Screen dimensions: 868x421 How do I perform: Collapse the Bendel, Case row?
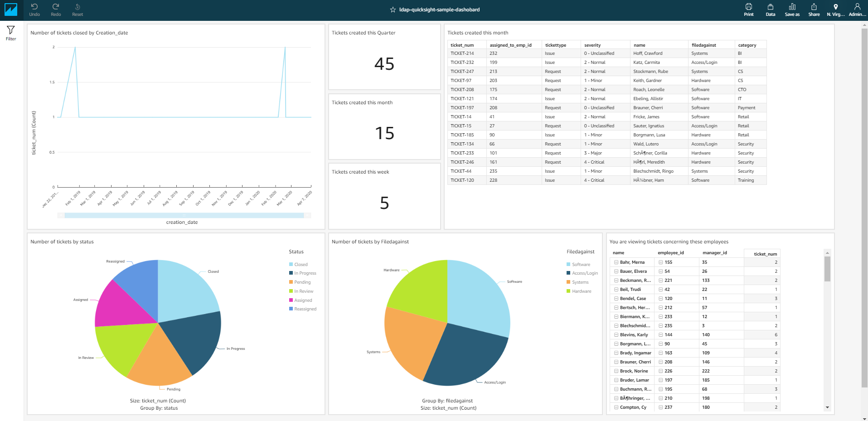pos(616,299)
